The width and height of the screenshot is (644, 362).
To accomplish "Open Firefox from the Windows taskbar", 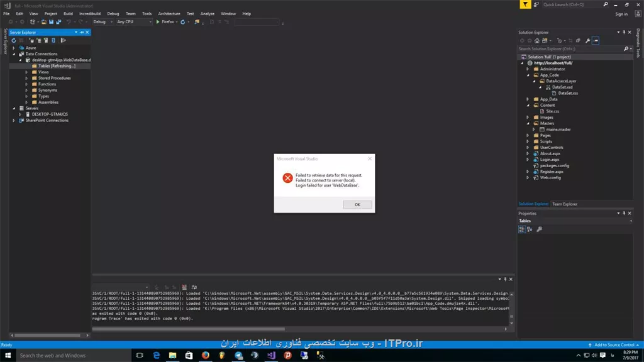I will [206, 356].
